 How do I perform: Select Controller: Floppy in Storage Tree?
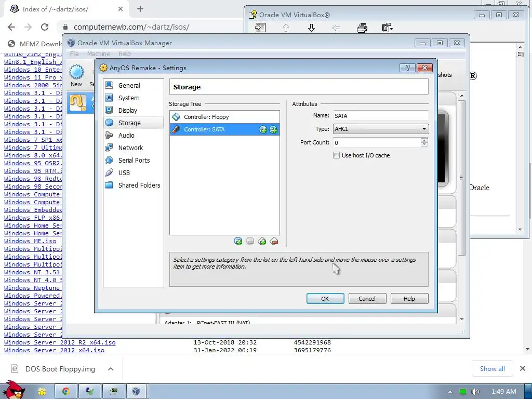[x=224, y=117]
